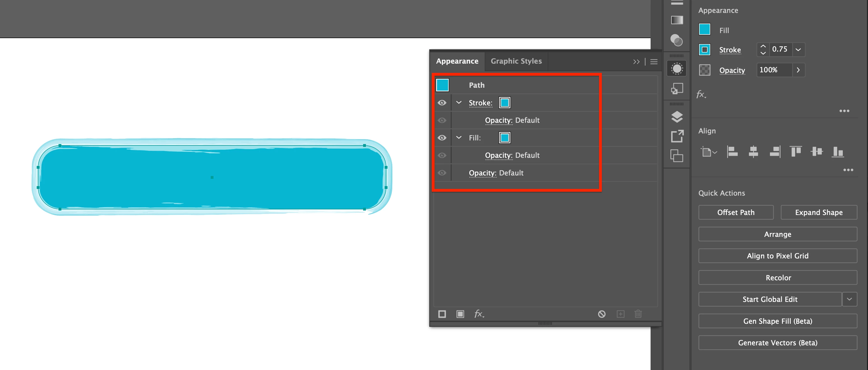Hide the Stroke attribute with eye icon
This screenshot has height=370, width=868.
pos(442,103)
